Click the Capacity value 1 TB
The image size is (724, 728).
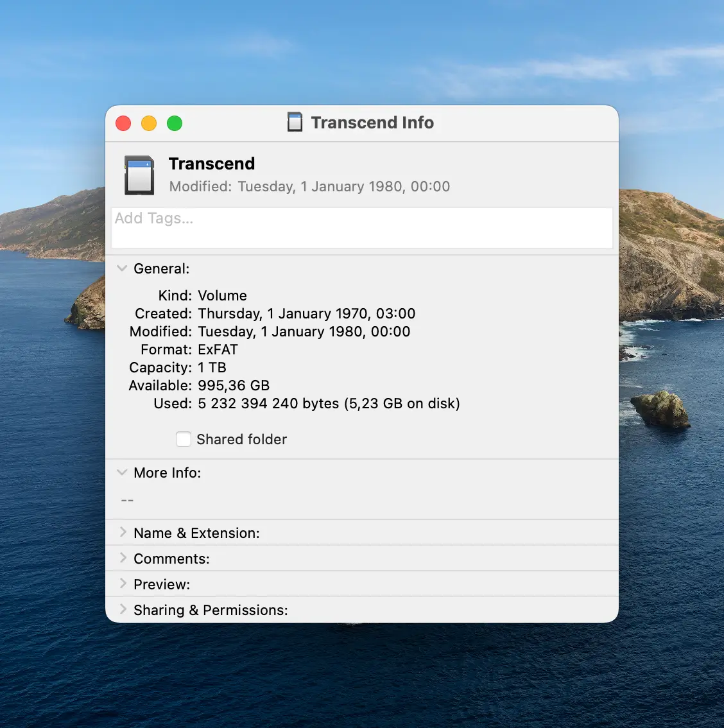212,368
